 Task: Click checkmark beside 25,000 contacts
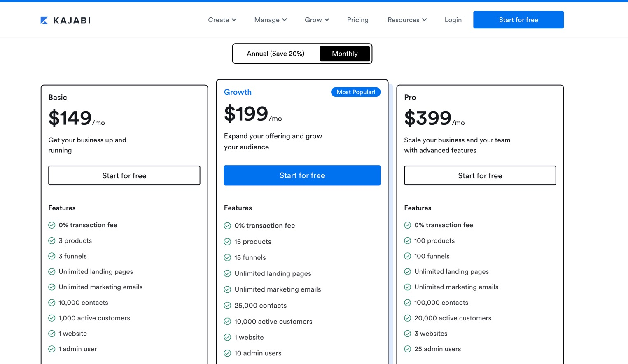pyautogui.click(x=227, y=306)
